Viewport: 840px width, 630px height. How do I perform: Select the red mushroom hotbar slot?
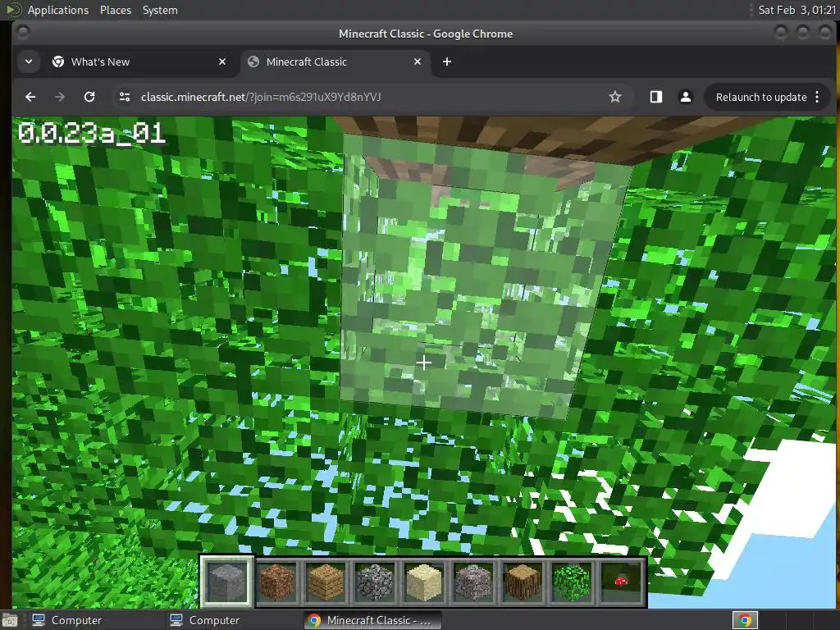point(621,582)
